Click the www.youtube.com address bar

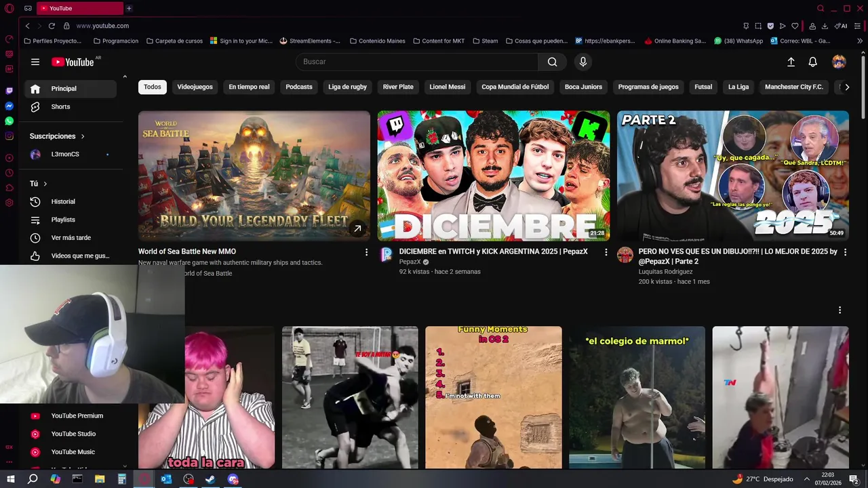pos(102,26)
